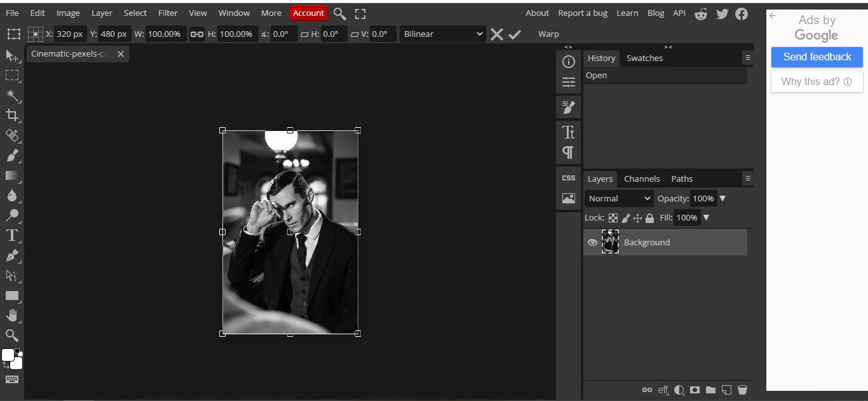
Task: Select the Gradient tool
Action: click(12, 175)
